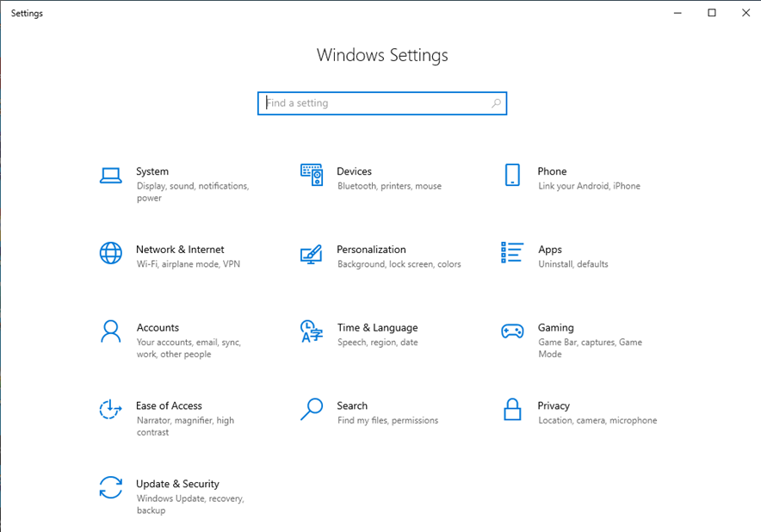The height and width of the screenshot is (532, 761).
Task: Click 'Game Bar, captures, Game Mode' description
Action: (591, 348)
